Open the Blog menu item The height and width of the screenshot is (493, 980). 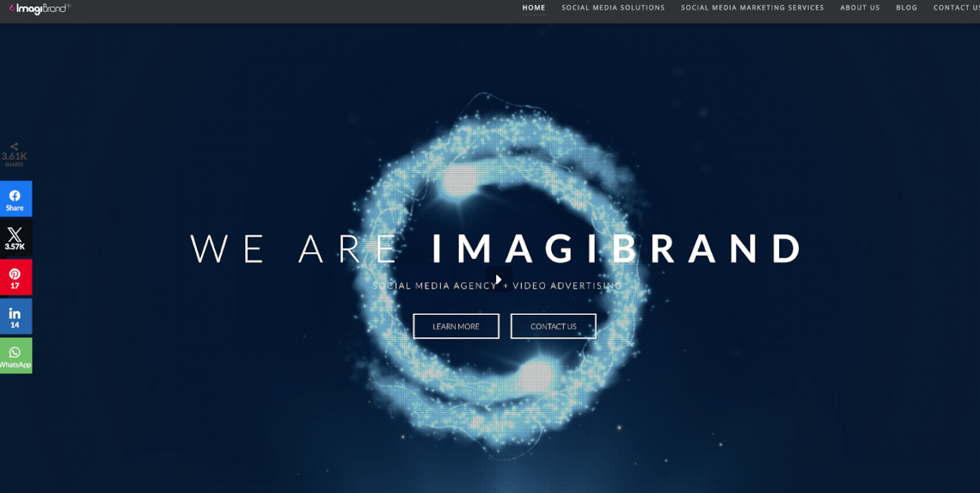click(x=906, y=7)
